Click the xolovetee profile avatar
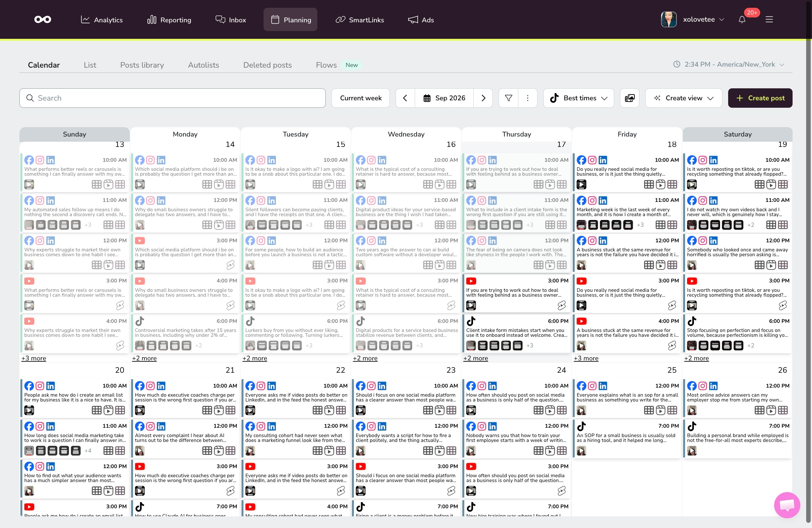This screenshot has height=528, width=812. 668,19
